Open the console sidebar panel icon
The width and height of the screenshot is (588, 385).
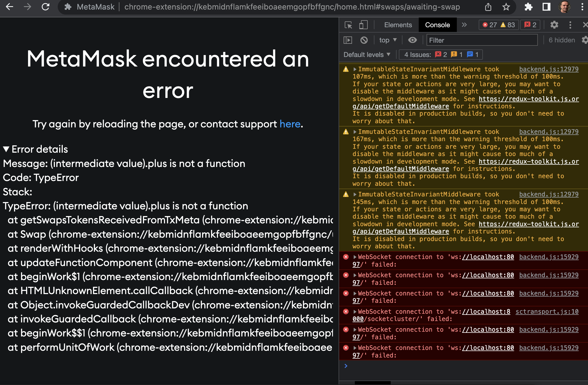tap(348, 40)
